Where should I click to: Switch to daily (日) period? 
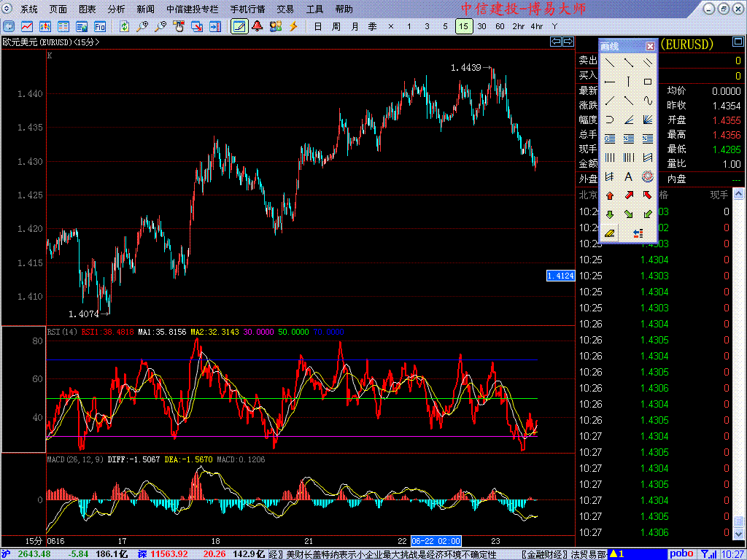click(318, 27)
